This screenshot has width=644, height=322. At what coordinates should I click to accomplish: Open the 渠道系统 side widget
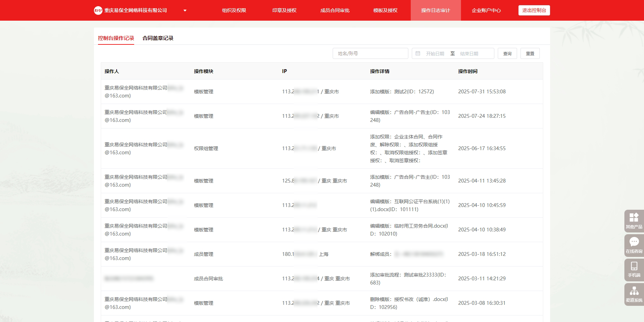(x=634, y=294)
